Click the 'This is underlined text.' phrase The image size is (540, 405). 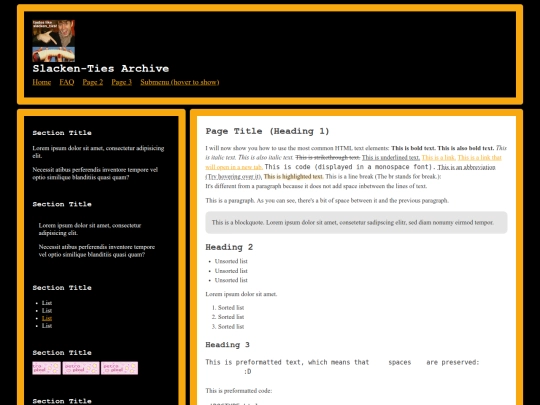pyautogui.click(x=391, y=158)
